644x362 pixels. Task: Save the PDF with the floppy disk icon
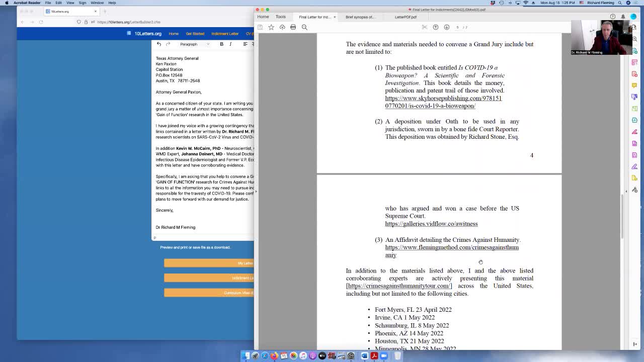click(260, 27)
